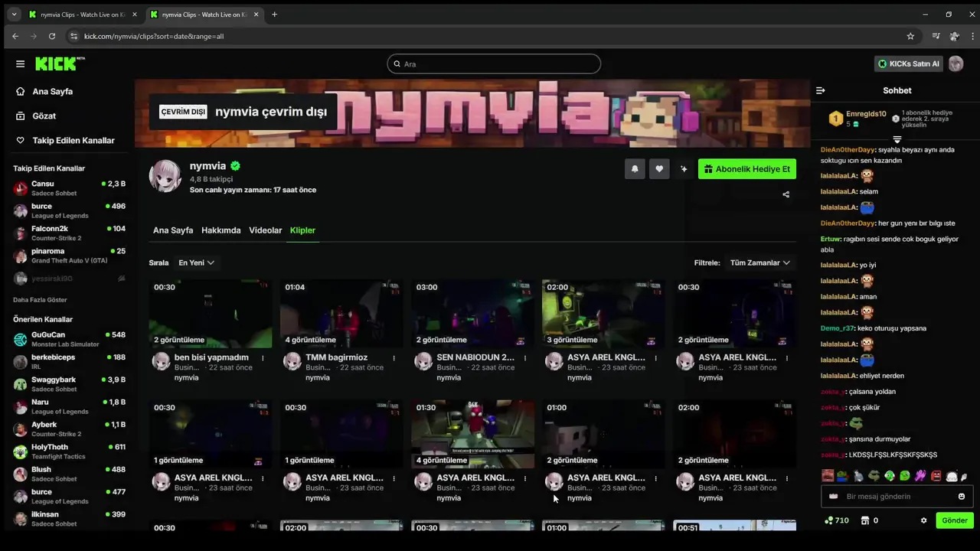
Task: Click the purple hands emote in the quick bar
Action: (920, 476)
